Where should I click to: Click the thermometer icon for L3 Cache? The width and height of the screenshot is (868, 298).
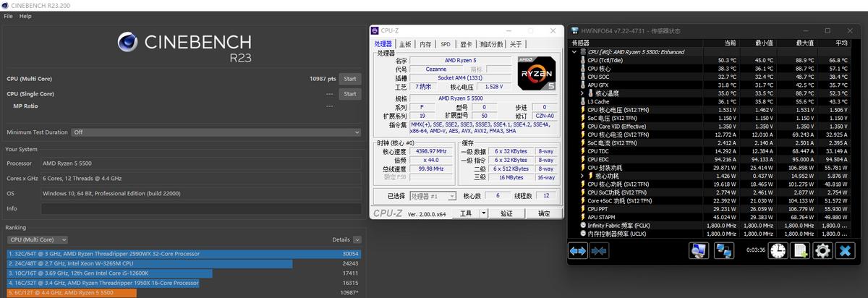[x=583, y=101]
